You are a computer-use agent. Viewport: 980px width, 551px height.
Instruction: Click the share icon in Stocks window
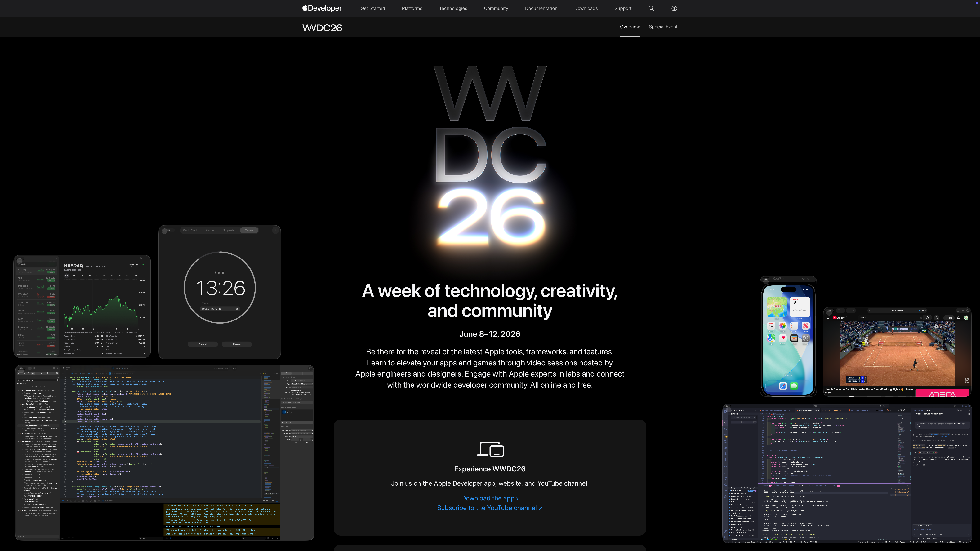(x=141, y=259)
